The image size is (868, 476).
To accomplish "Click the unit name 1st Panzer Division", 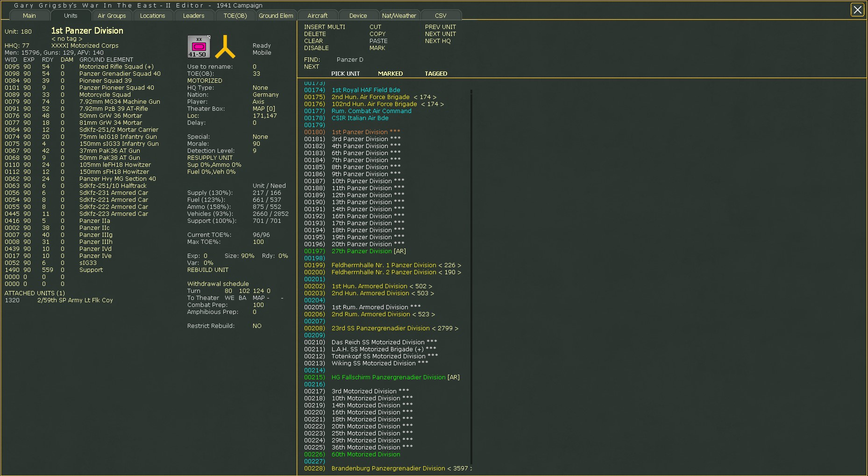I will (x=87, y=31).
